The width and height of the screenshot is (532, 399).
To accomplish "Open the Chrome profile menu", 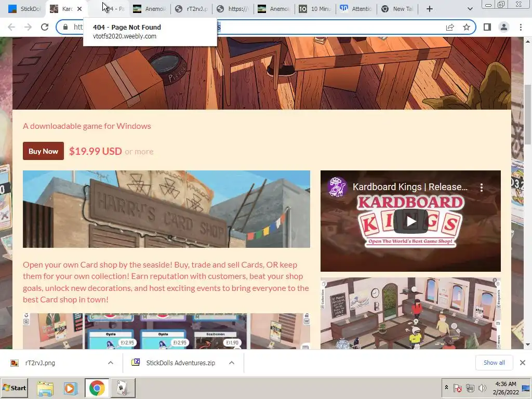I will [x=504, y=27].
